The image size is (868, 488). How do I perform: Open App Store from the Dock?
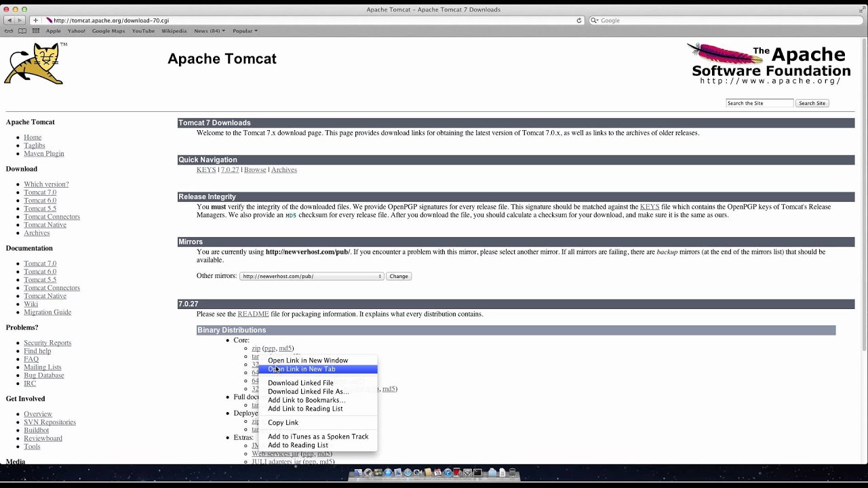pyautogui.click(x=388, y=472)
